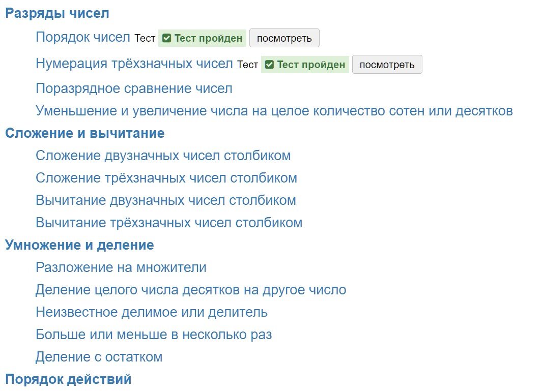Expand the «Сложение и вычитание» section heading

tap(84, 133)
